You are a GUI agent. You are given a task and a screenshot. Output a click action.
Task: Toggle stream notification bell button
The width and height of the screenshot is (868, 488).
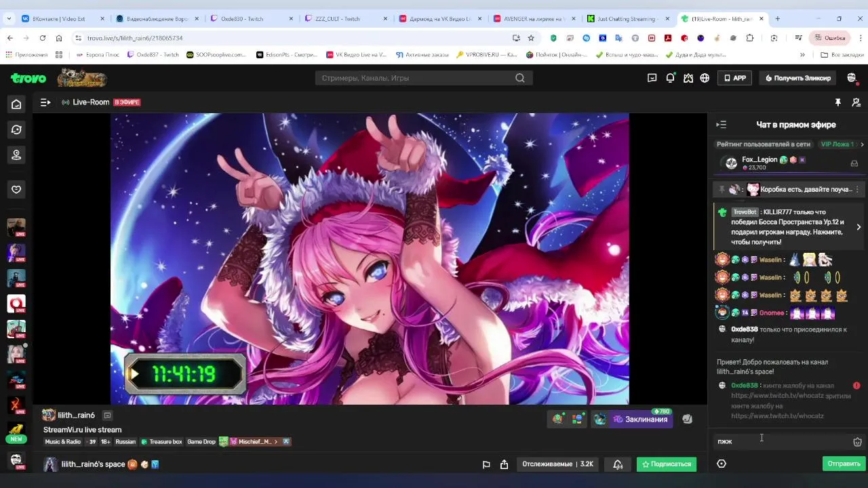(618, 464)
